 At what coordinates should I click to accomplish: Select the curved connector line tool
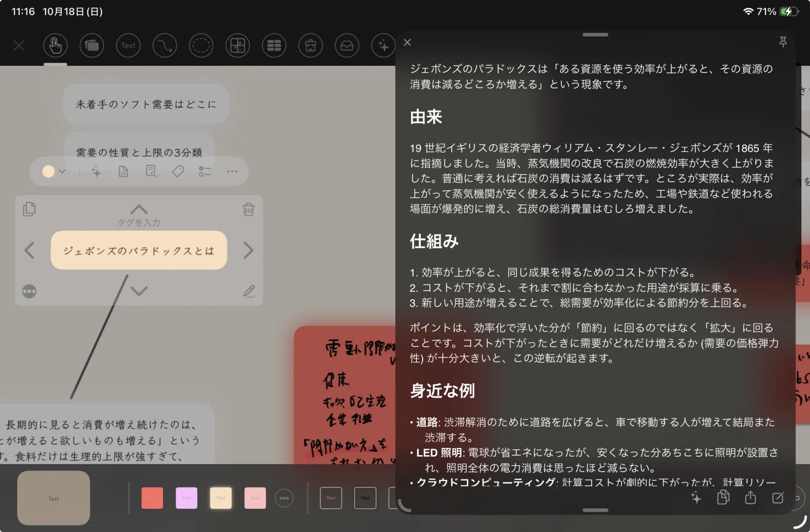(x=165, y=46)
